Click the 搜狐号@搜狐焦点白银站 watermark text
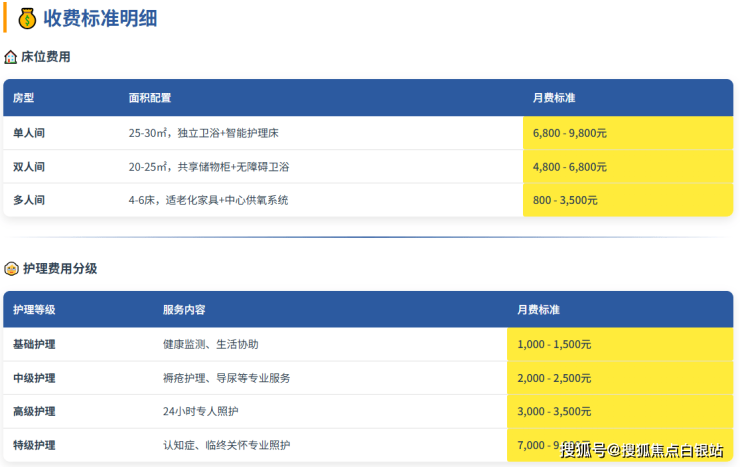The height and width of the screenshot is (467, 740). [x=641, y=450]
